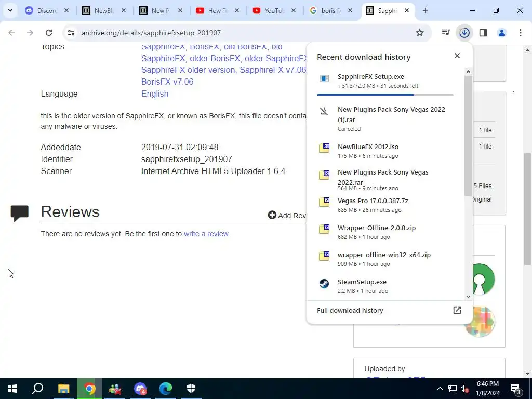
Task: Open Microsoft Edge from taskbar
Action: click(x=166, y=389)
